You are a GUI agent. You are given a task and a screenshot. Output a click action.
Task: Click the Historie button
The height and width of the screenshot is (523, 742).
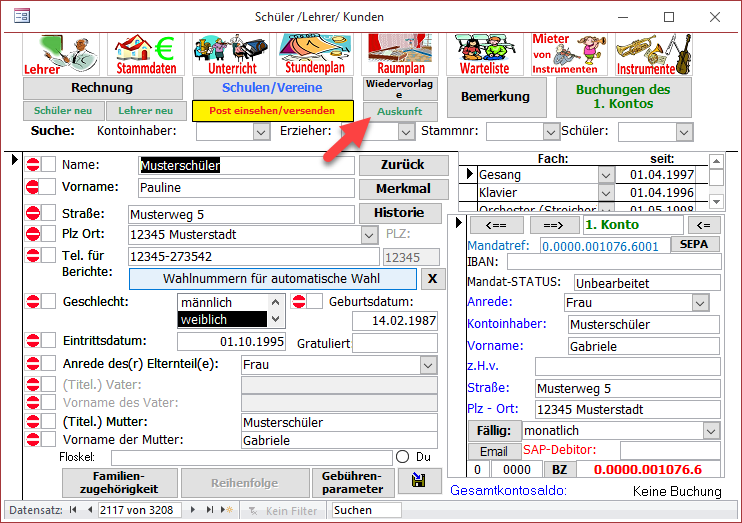[400, 212]
